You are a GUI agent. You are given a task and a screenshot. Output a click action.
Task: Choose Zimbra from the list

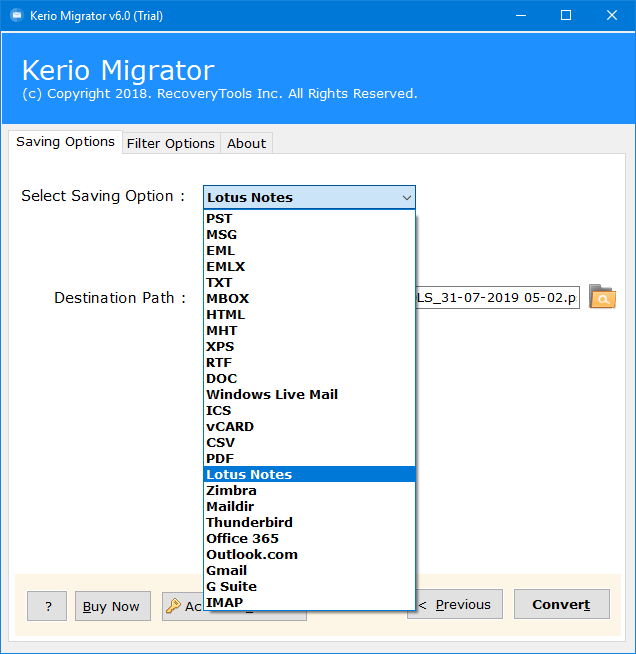click(309, 490)
